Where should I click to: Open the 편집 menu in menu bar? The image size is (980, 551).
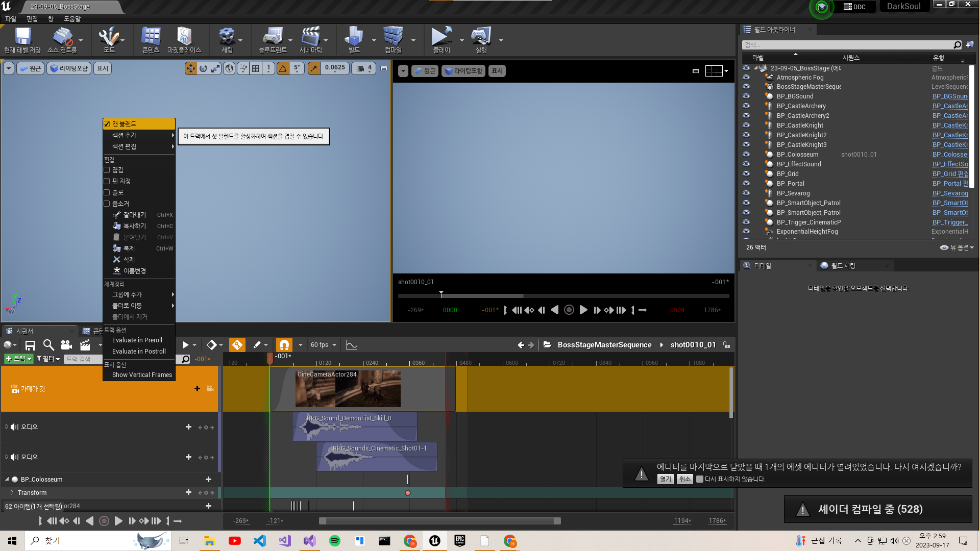tap(32, 19)
